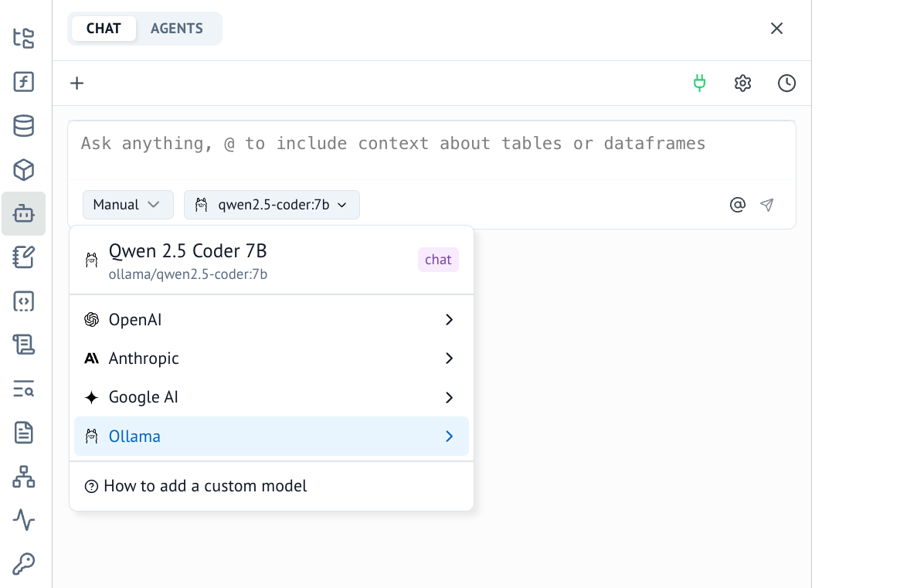Open the snippets code icon in sidebar
917x588 pixels.
pyautogui.click(x=24, y=301)
